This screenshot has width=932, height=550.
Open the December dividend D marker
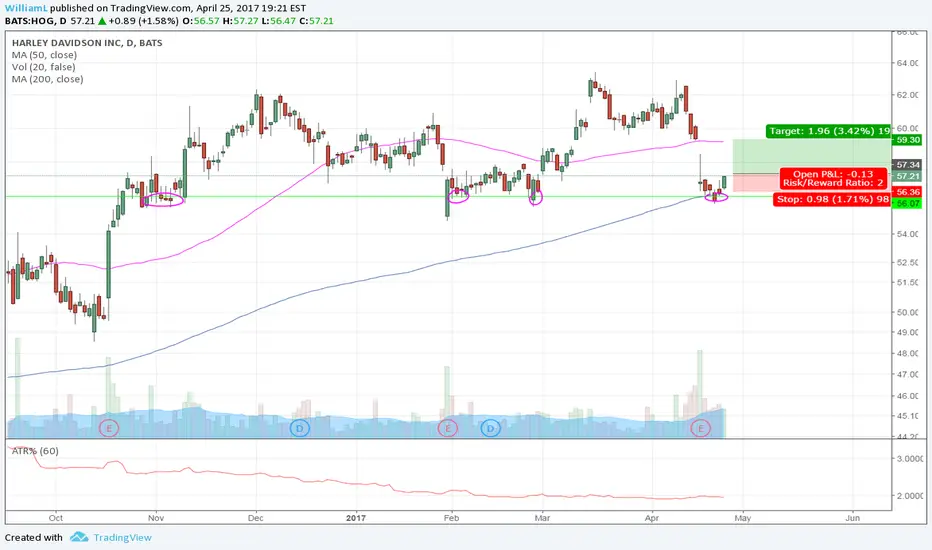pyautogui.click(x=300, y=428)
